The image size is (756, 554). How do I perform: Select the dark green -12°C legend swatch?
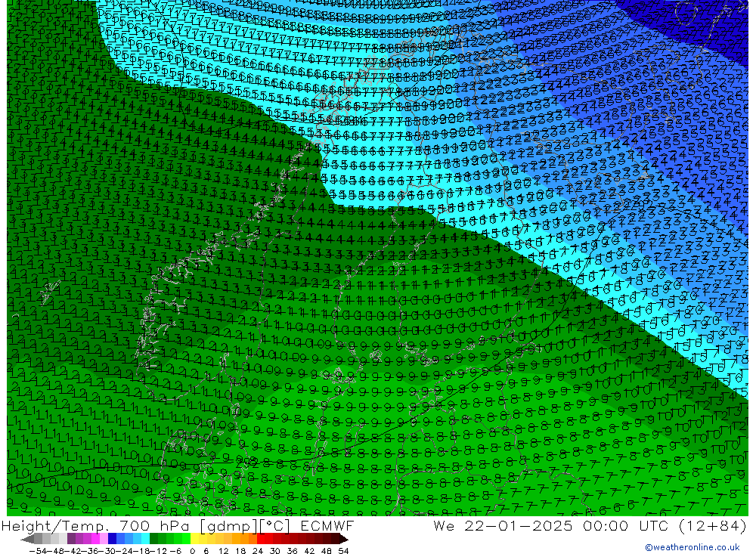153,540
